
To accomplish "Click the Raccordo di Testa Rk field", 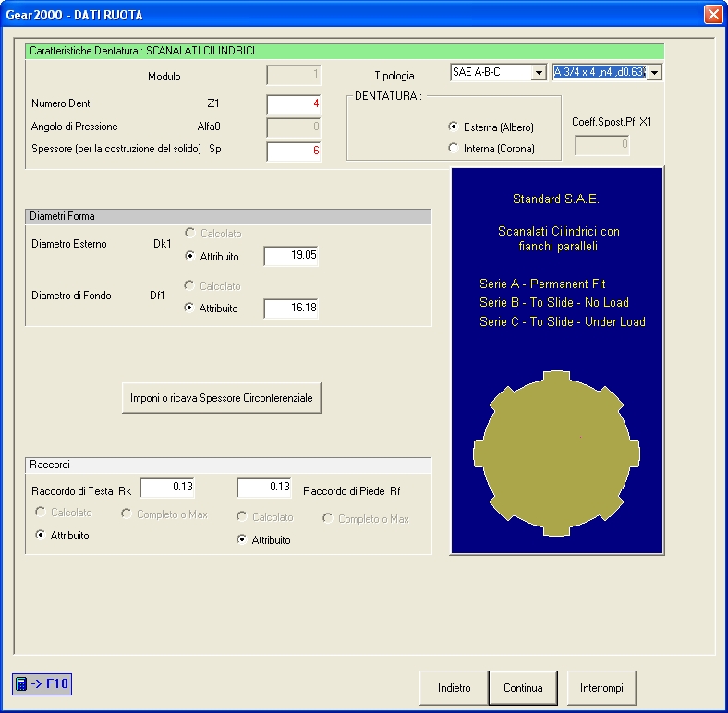I will pyautogui.click(x=167, y=488).
